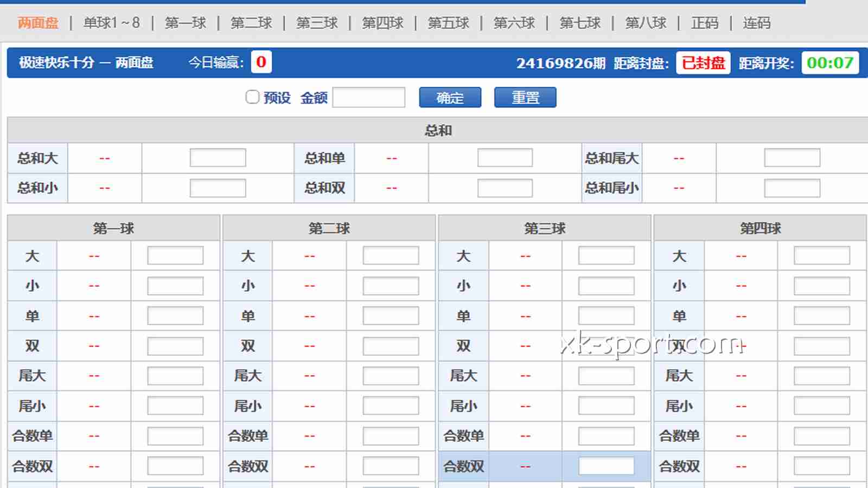Select the 正码 tab
The height and width of the screenshot is (488, 868).
click(x=705, y=23)
